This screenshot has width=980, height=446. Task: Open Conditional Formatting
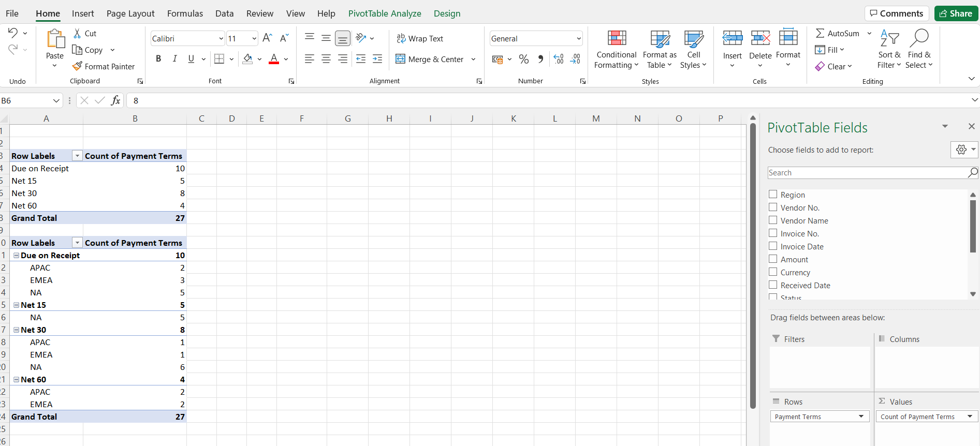click(616, 49)
